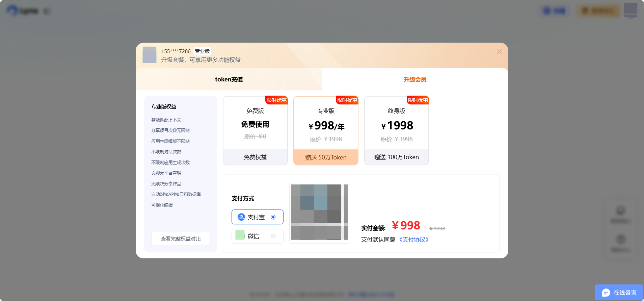644x301 pixels.
Task: Click the app logo in background page
Action: (x=22, y=11)
